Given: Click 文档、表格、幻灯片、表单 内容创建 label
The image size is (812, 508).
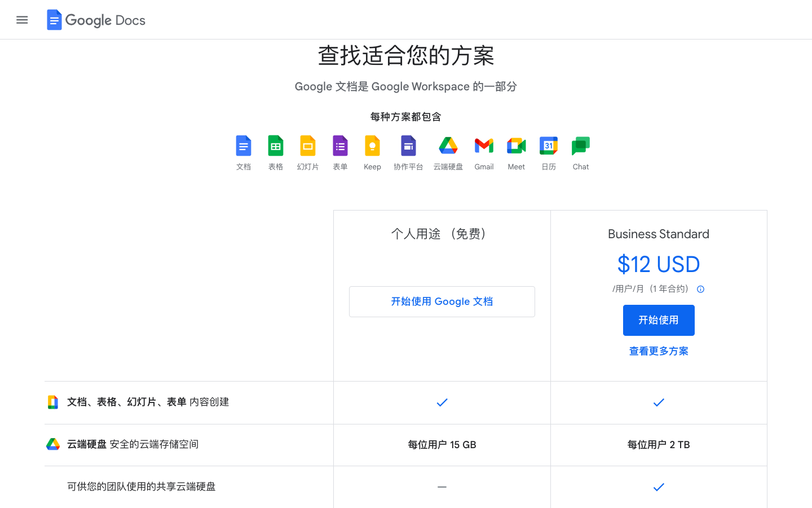Looking at the screenshot, I should [x=148, y=402].
